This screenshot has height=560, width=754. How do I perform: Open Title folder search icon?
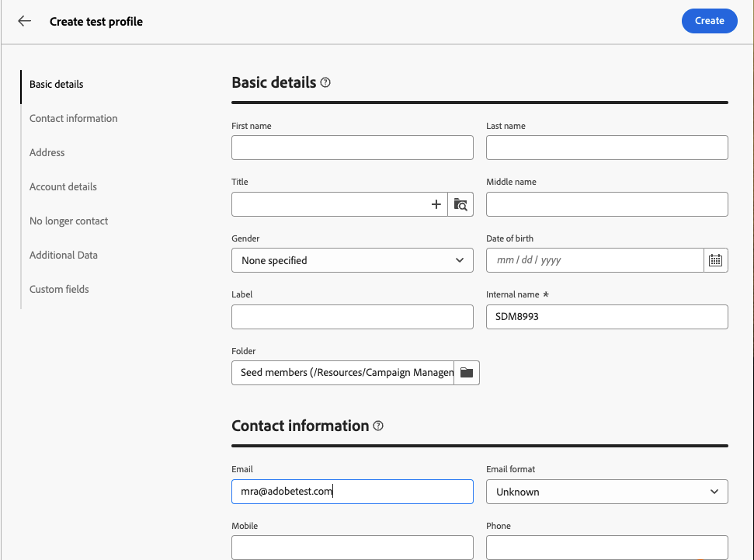point(460,204)
